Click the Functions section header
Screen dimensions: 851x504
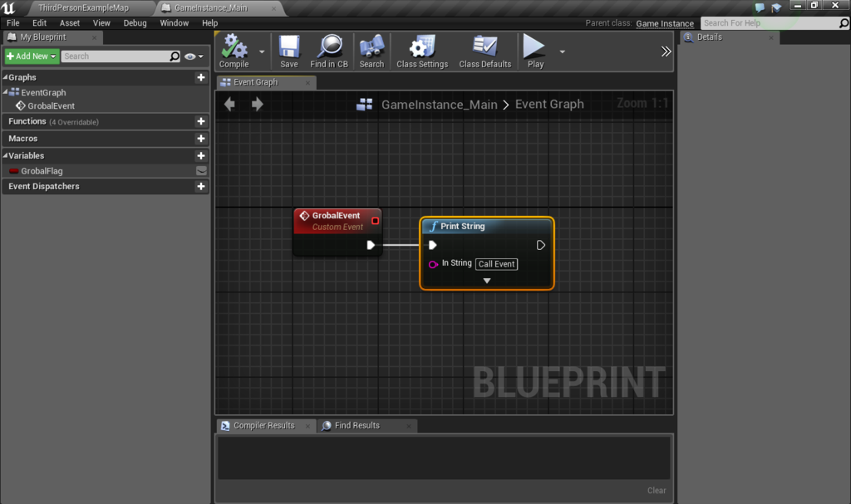(106, 121)
